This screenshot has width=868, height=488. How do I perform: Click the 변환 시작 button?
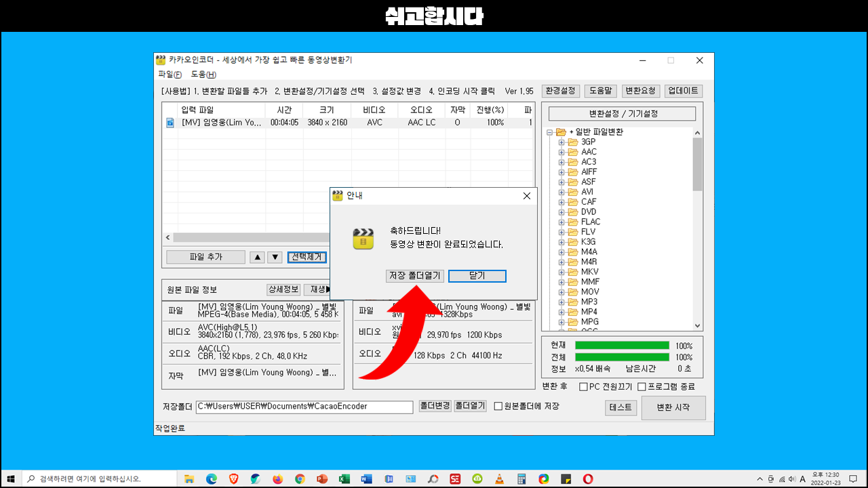coord(673,408)
